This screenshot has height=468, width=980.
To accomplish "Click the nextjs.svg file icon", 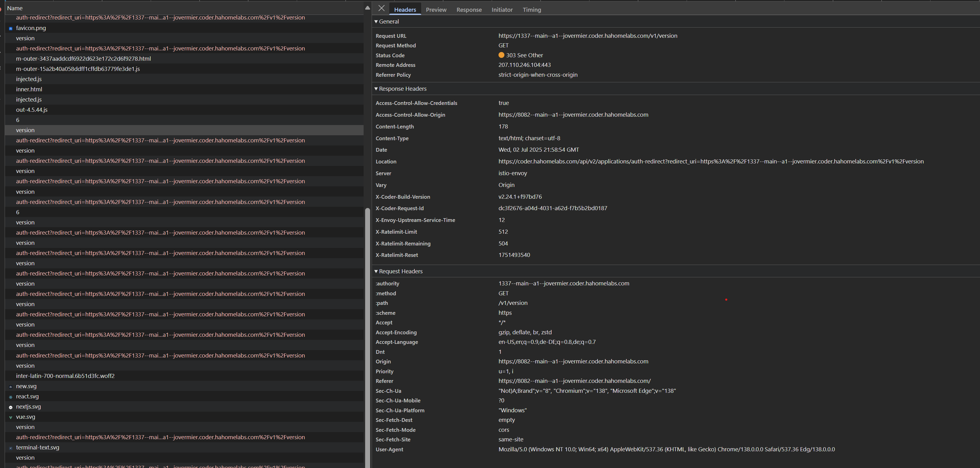I will [x=11, y=407].
